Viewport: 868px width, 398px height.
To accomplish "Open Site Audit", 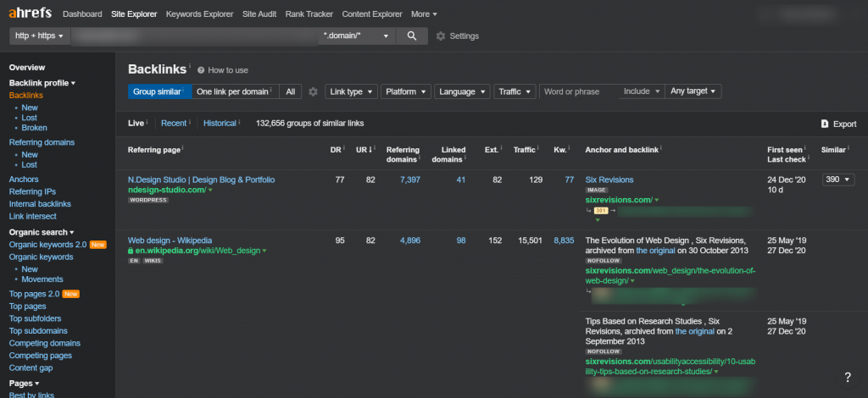I will (x=259, y=14).
